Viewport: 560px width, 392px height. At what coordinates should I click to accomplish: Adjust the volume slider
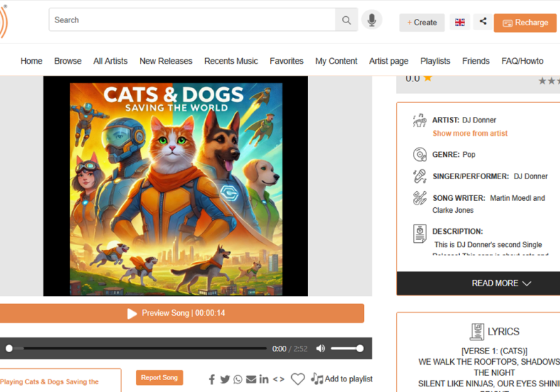click(x=346, y=349)
